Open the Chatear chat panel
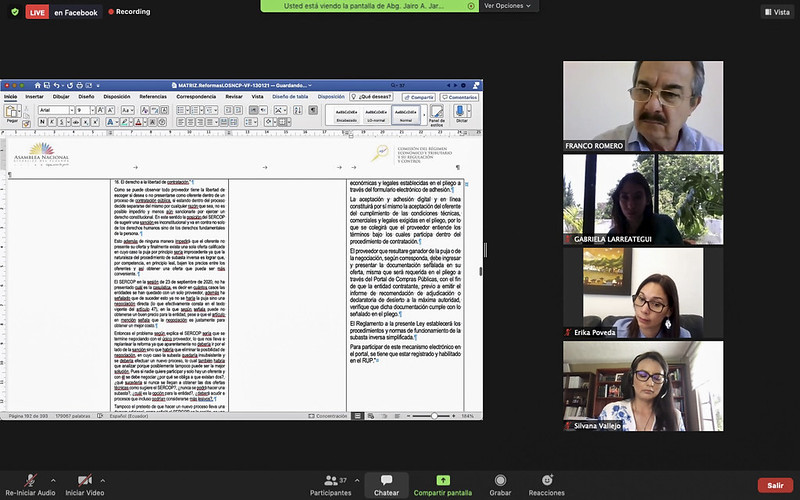The width and height of the screenshot is (800, 500). pos(386,485)
